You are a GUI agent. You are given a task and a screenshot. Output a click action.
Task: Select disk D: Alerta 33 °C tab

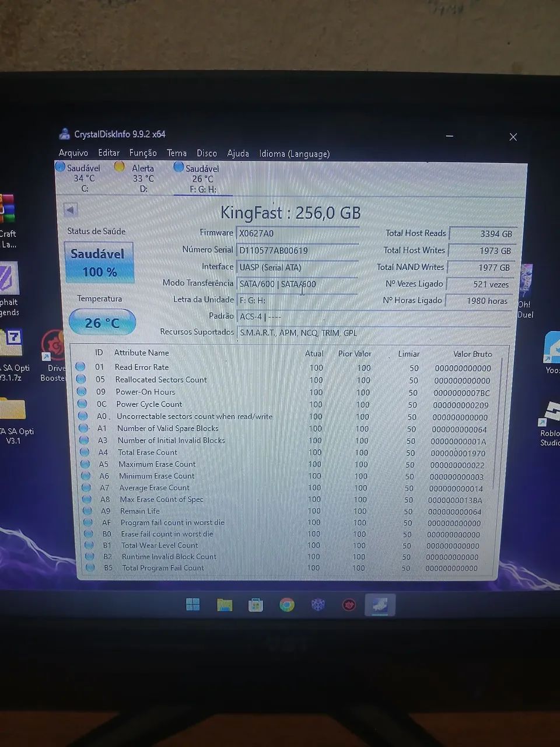[138, 177]
